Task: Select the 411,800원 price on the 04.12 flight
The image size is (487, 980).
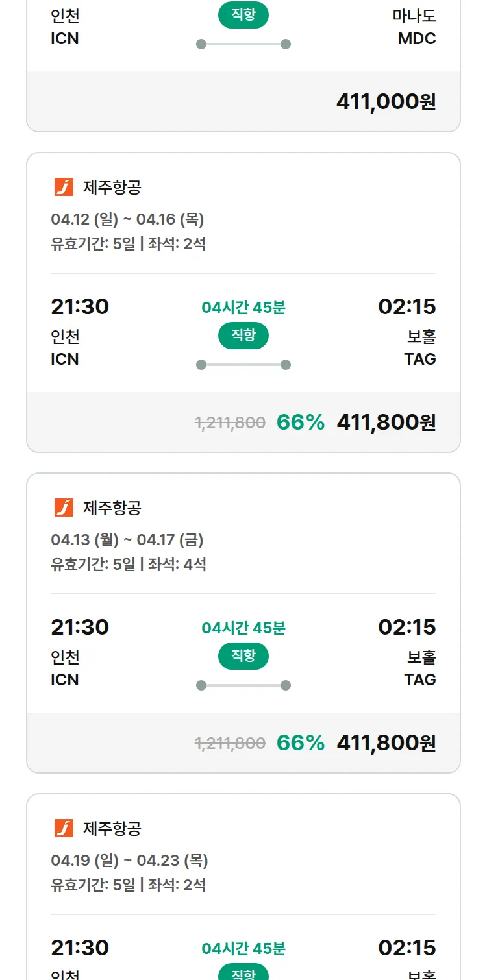Action: pos(386,422)
